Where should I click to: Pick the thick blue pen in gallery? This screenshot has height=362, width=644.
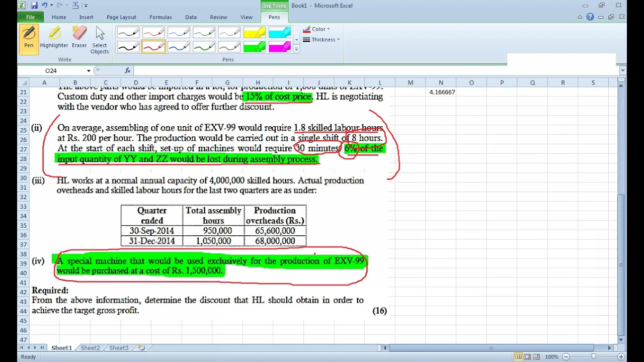click(178, 47)
